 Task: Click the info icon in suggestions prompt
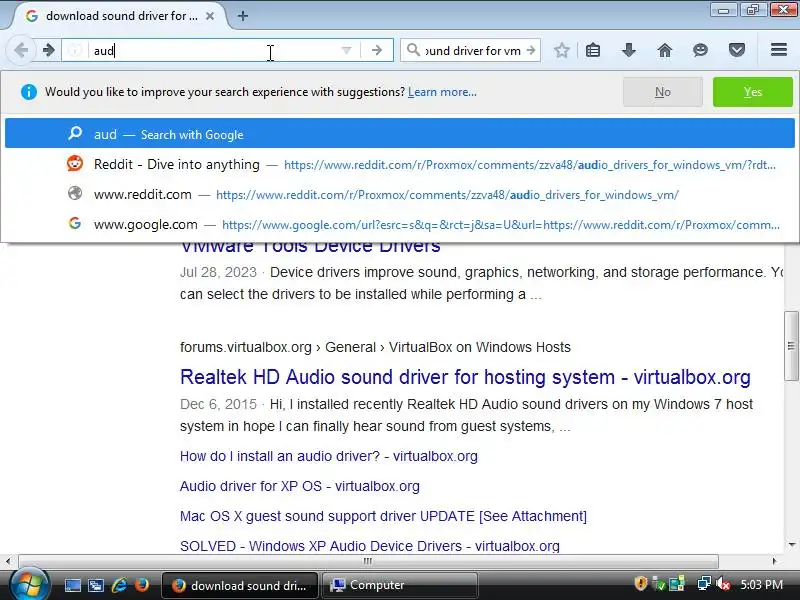(29, 92)
